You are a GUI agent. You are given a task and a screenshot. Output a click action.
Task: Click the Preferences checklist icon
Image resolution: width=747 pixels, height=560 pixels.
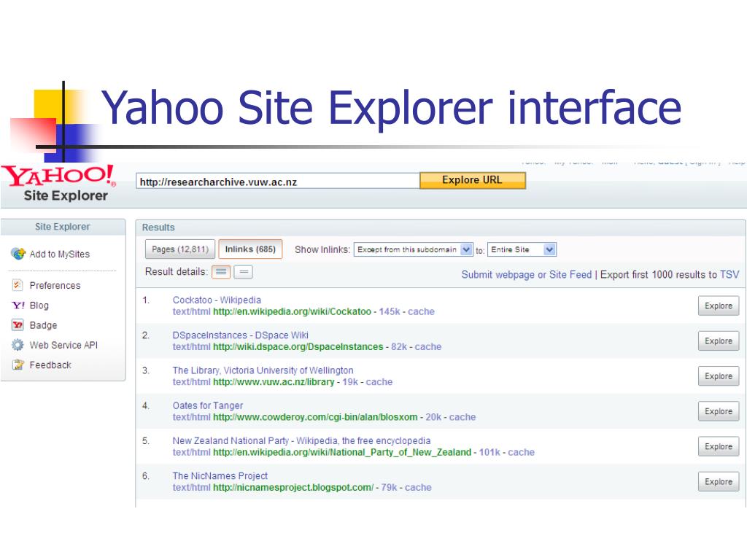(x=18, y=285)
